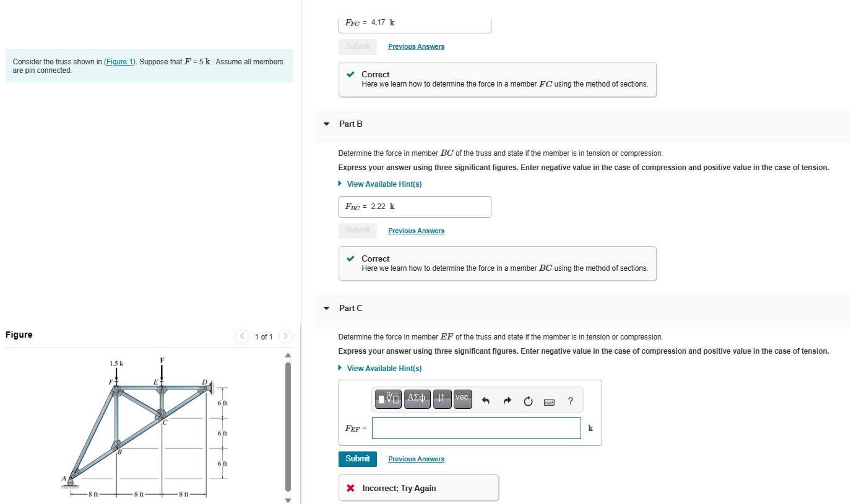Expand View Available Hint(s) in Part C

[384, 368]
